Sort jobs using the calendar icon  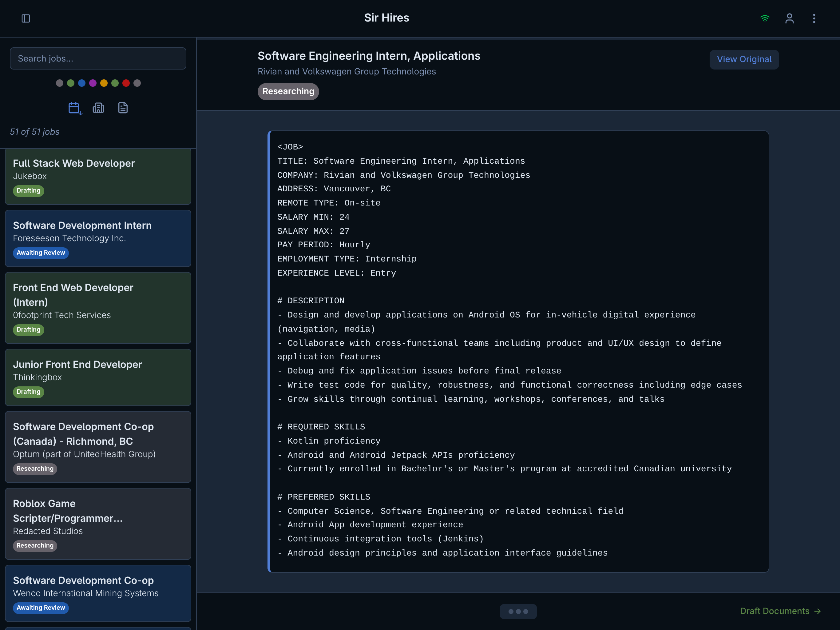pyautogui.click(x=74, y=108)
